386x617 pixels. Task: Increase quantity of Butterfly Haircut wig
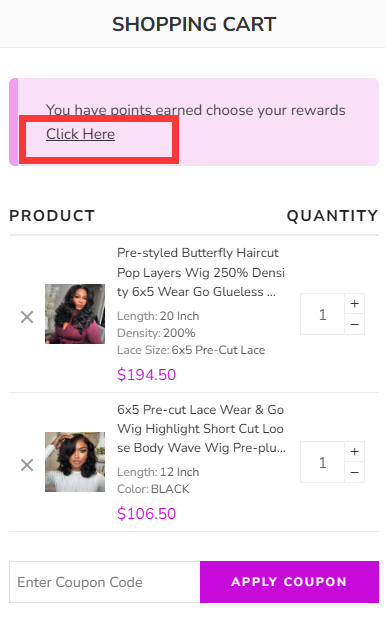click(355, 303)
